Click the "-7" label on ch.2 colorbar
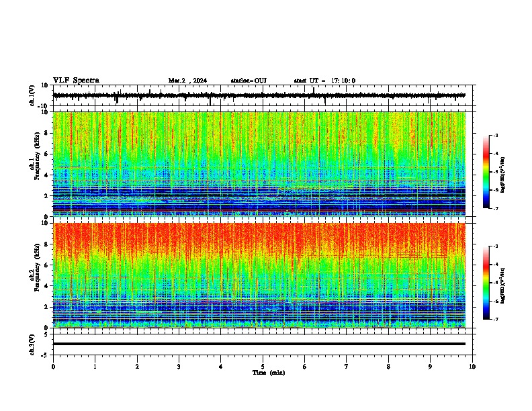 [x=495, y=319]
